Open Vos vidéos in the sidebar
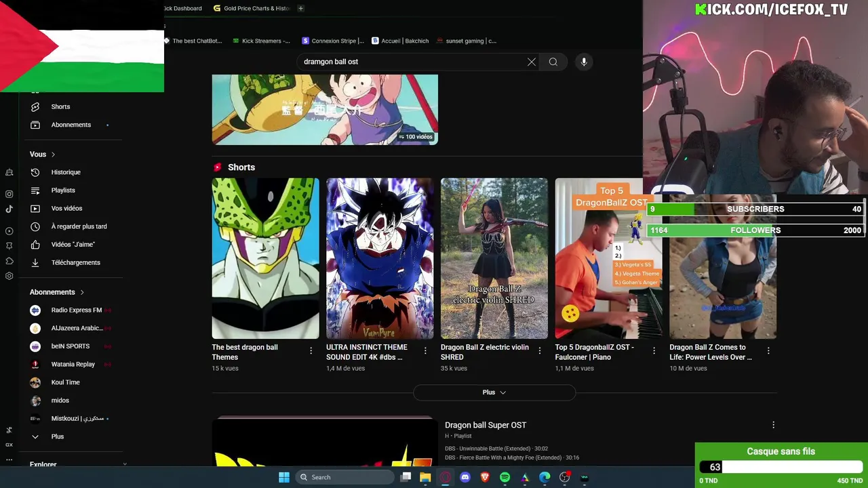 [x=66, y=208]
